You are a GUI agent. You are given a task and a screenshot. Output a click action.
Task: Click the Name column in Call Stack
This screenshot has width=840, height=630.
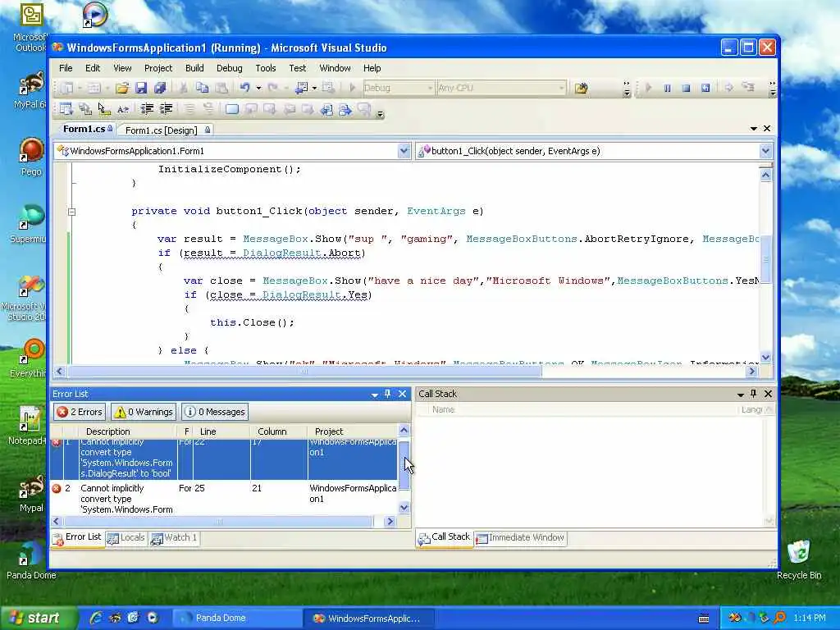pos(584,410)
